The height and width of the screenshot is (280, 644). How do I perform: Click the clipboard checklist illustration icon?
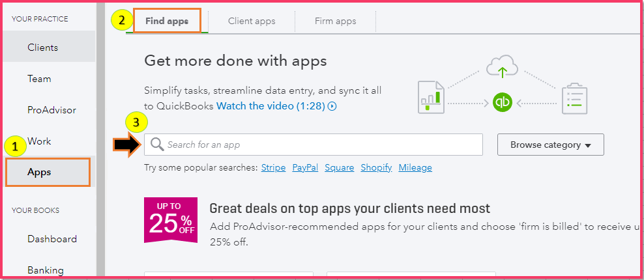[574, 98]
